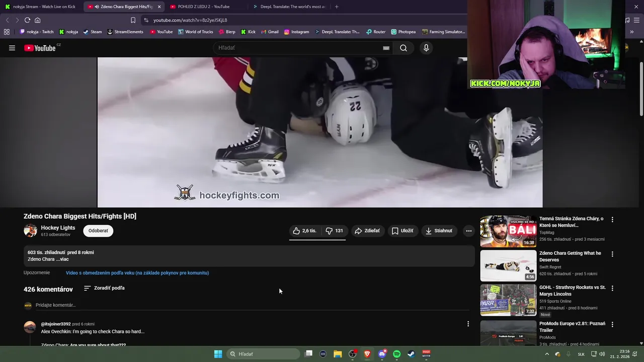Open Voicemeeter taskbar icon
This screenshot has width=644, height=362.
pos(426,354)
